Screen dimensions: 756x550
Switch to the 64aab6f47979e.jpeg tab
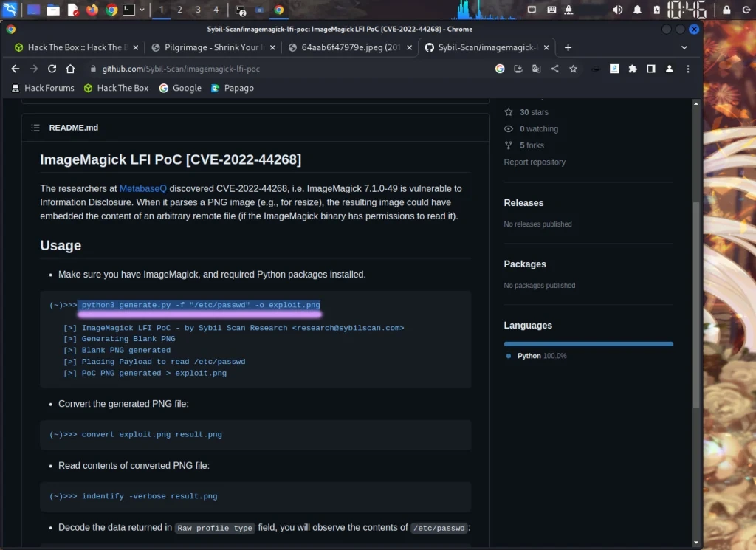(x=348, y=47)
